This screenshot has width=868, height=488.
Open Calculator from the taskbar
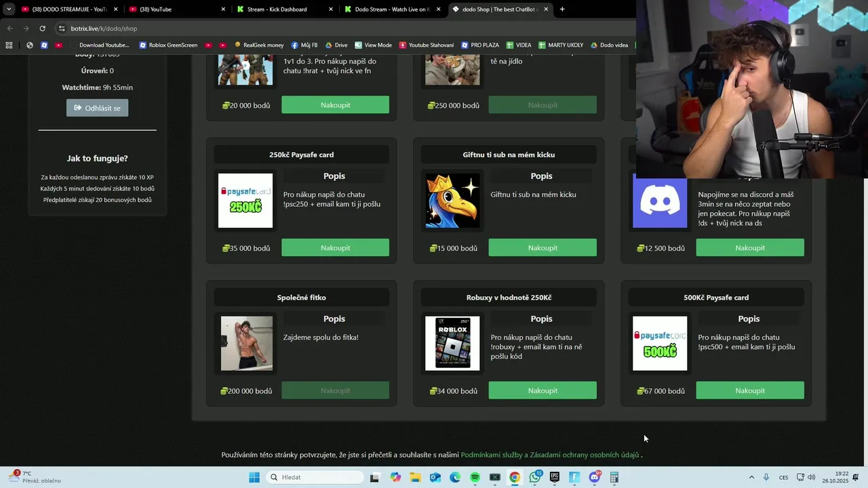point(614,477)
